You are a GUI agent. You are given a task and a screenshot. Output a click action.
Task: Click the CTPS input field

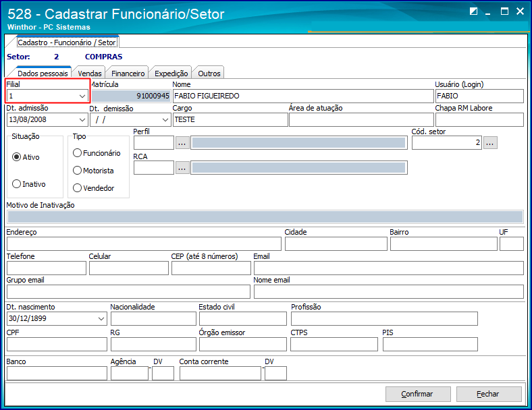(334, 345)
